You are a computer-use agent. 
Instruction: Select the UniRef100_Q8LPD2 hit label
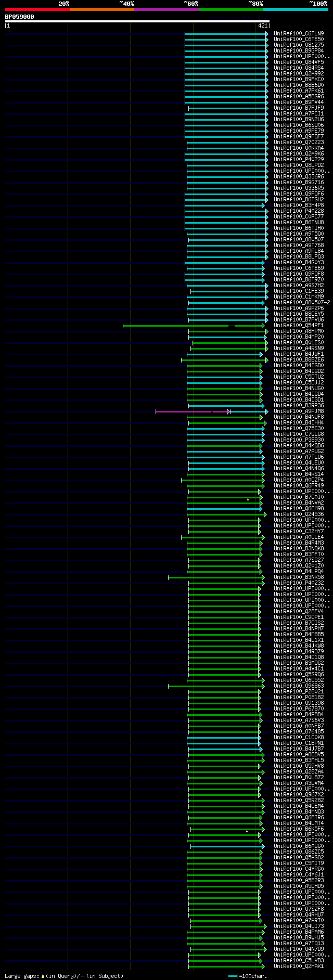299,165
